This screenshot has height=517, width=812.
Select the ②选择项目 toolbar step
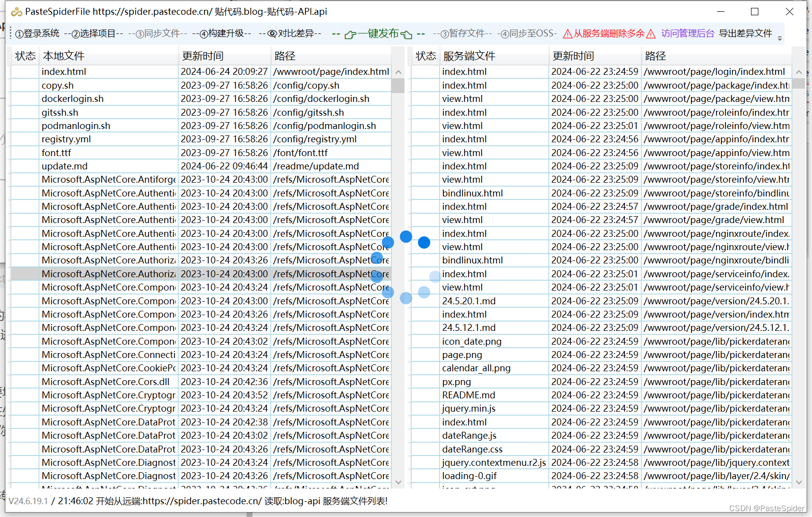tap(93, 33)
